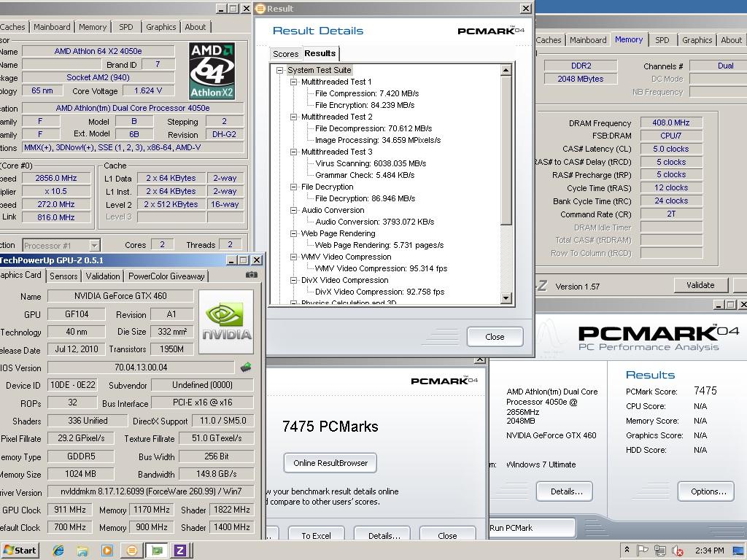Click Close button in the PCMarks score dialog

(x=447, y=533)
